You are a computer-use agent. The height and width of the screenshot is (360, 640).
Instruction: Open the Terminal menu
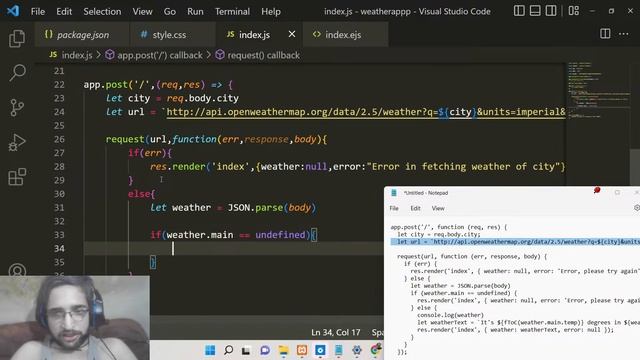pos(232,11)
